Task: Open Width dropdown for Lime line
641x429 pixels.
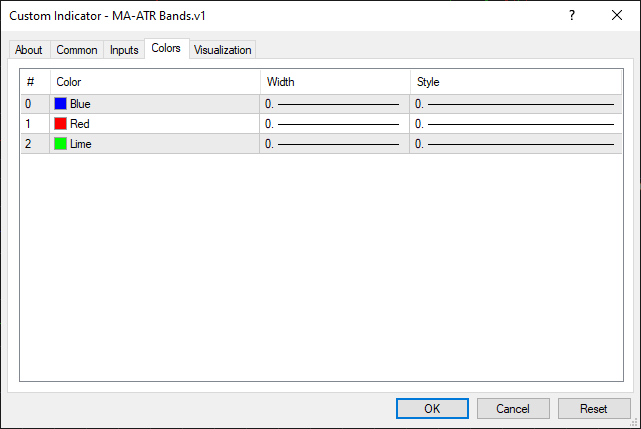Action: (334, 144)
